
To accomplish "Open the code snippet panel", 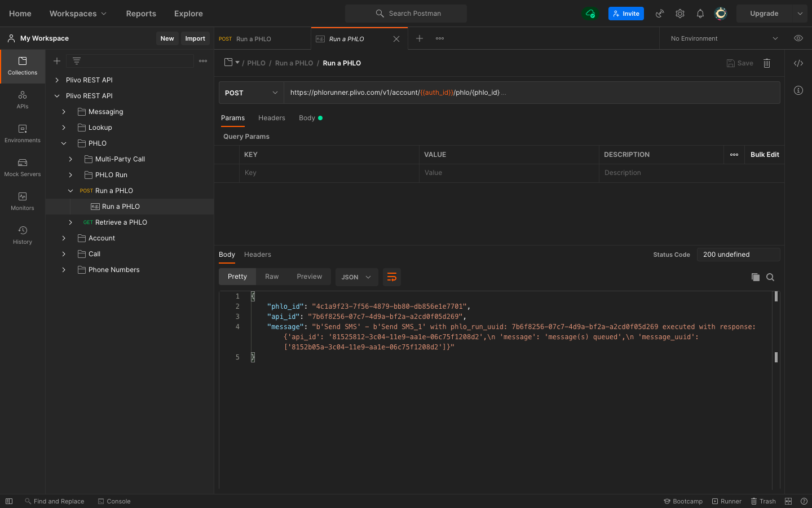I will [x=798, y=63].
